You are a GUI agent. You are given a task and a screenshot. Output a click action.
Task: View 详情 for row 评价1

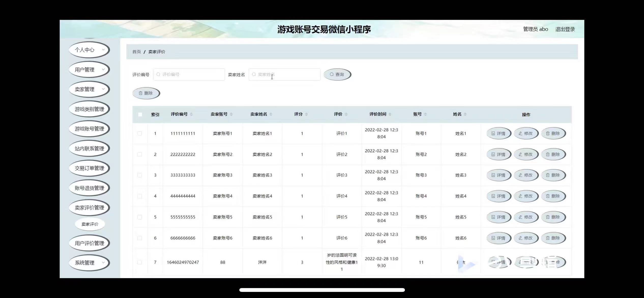point(499,133)
